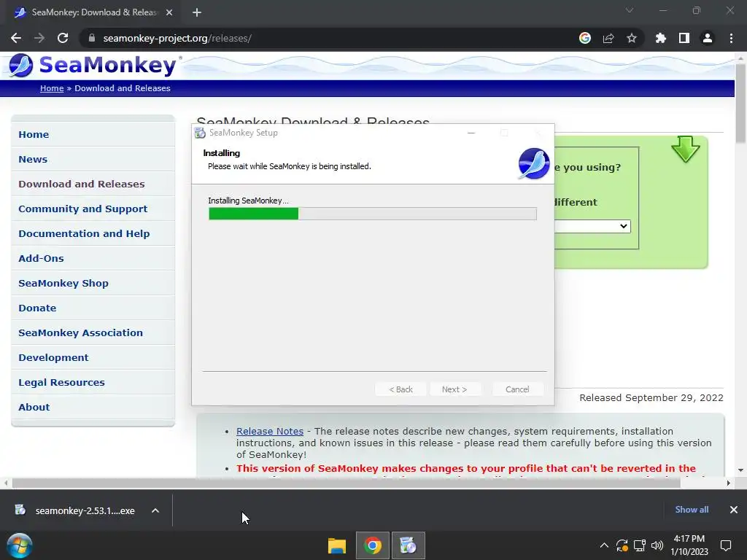Click the Cancel button in the setup dialog
This screenshot has height=560, width=747.
[517, 389]
